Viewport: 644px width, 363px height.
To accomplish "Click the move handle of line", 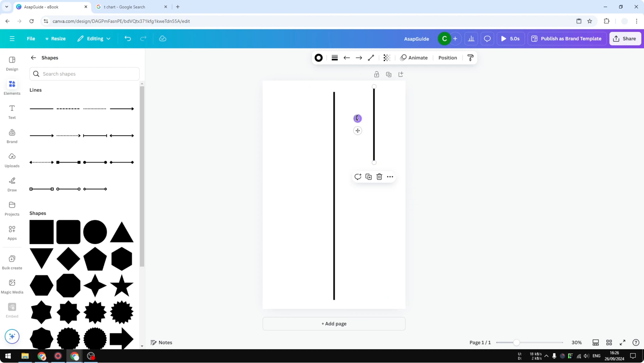I will coord(358,131).
